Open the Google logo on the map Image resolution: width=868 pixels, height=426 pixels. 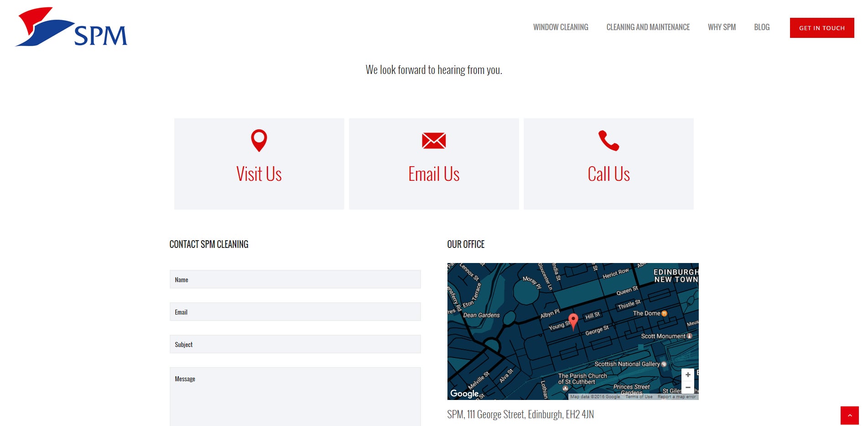[x=464, y=394]
